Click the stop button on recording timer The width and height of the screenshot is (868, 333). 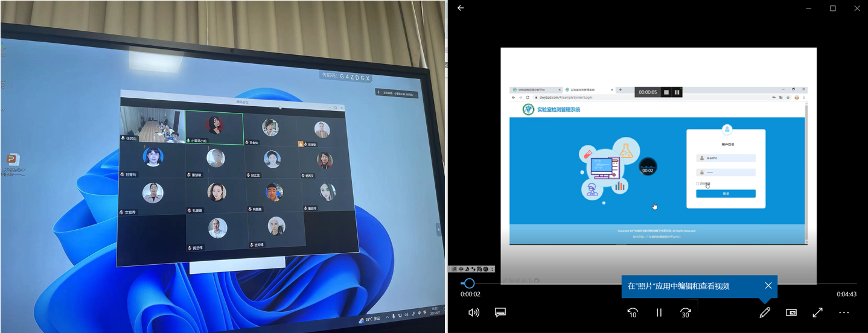pyautogui.click(x=666, y=92)
